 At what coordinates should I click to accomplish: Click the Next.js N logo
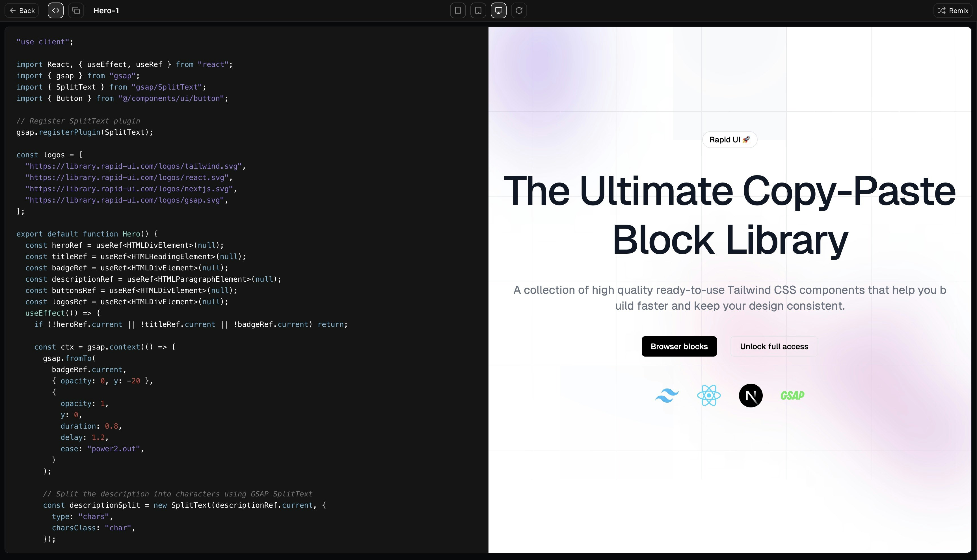pyautogui.click(x=750, y=395)
